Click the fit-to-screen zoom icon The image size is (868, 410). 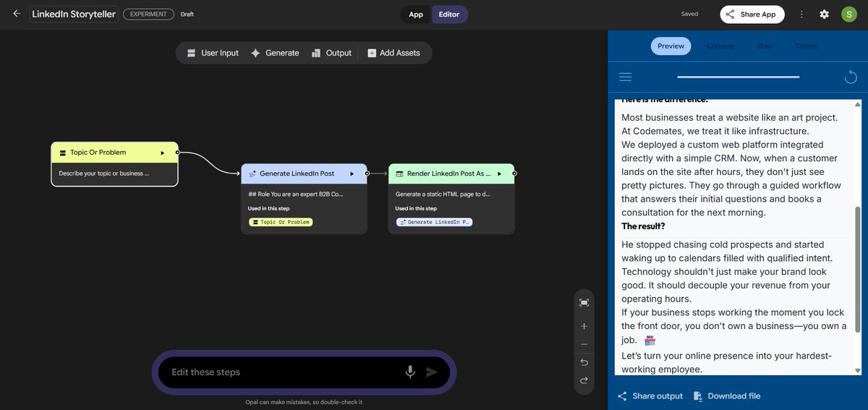point(584,302)
